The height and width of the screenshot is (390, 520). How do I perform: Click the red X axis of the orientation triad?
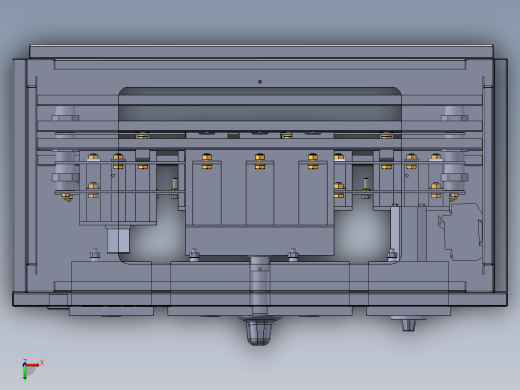coord(33,365)
